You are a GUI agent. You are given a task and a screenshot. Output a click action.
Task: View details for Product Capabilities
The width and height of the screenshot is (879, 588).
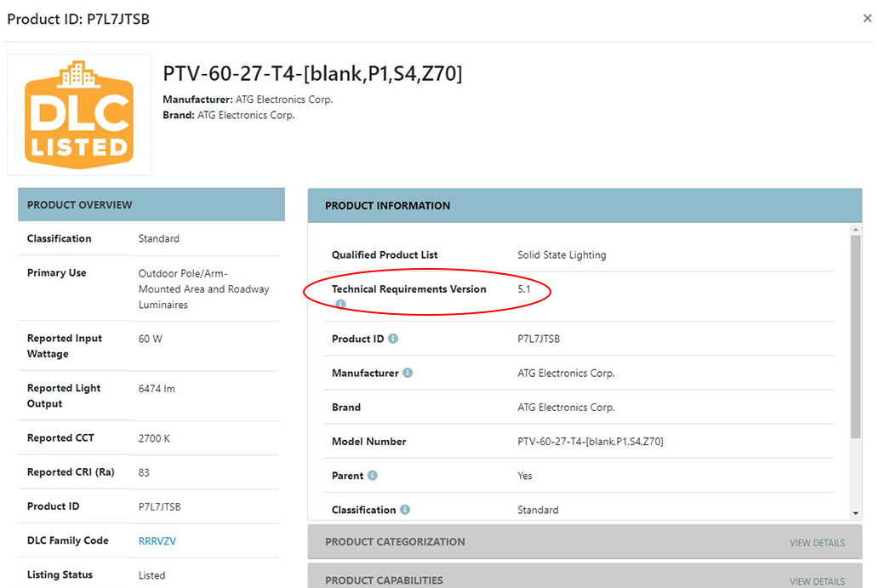click(817, 581)
